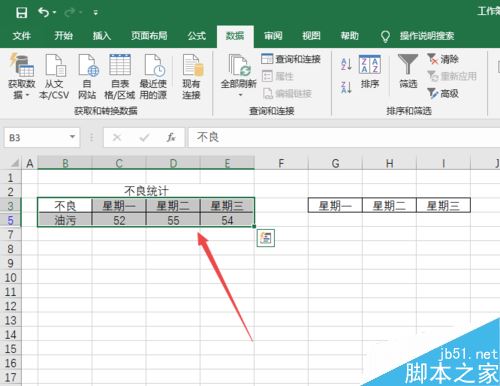Screen dimensions: 500x386
Task: Click the Quick Analysis icon below selection
Action: [x=266, y=238]
